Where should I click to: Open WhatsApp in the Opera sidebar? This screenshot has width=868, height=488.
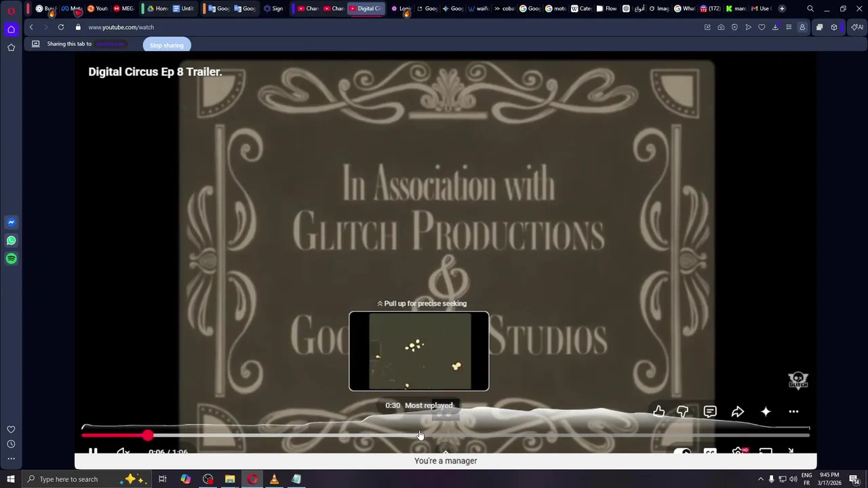point(11,241)
